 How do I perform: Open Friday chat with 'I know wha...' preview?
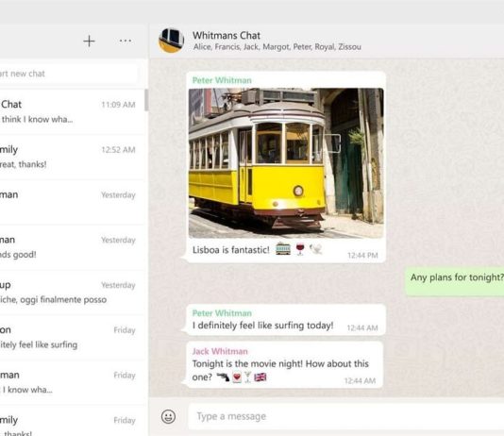click(x=72, y=381)
